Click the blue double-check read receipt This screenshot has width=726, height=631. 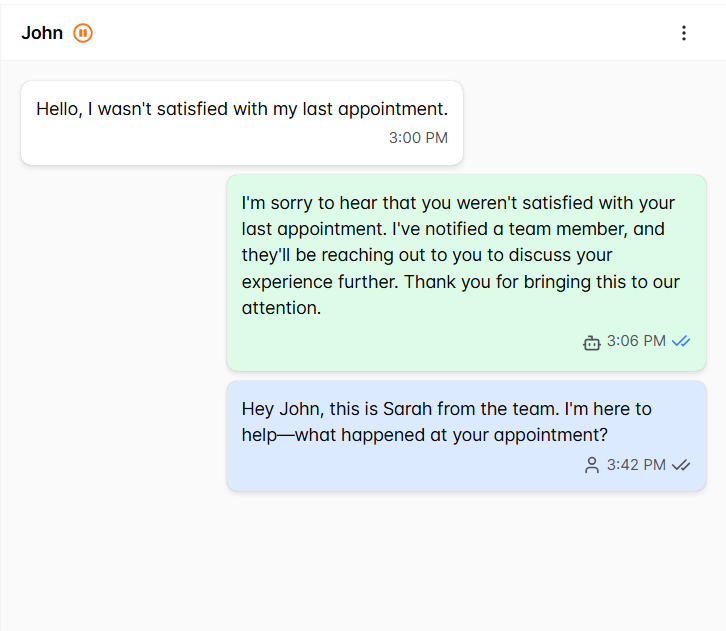click(681, 342)
